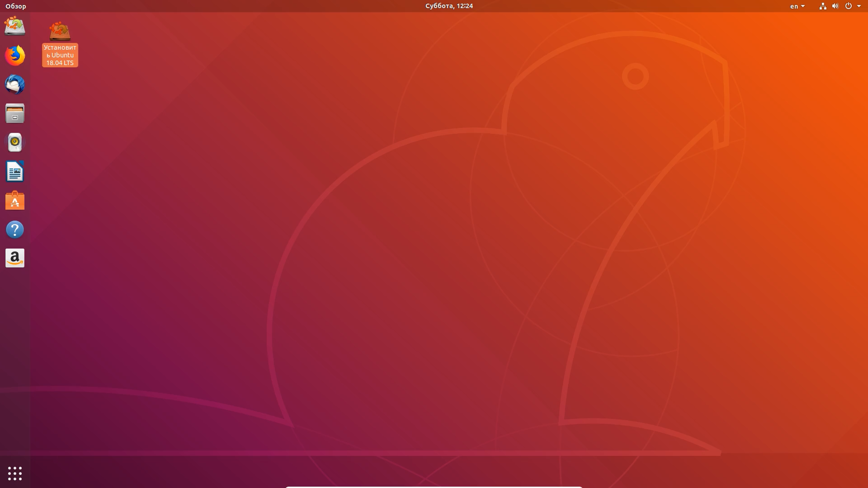Click the Обзор activities button
This screenshot has height=488, width=868.
16,6
